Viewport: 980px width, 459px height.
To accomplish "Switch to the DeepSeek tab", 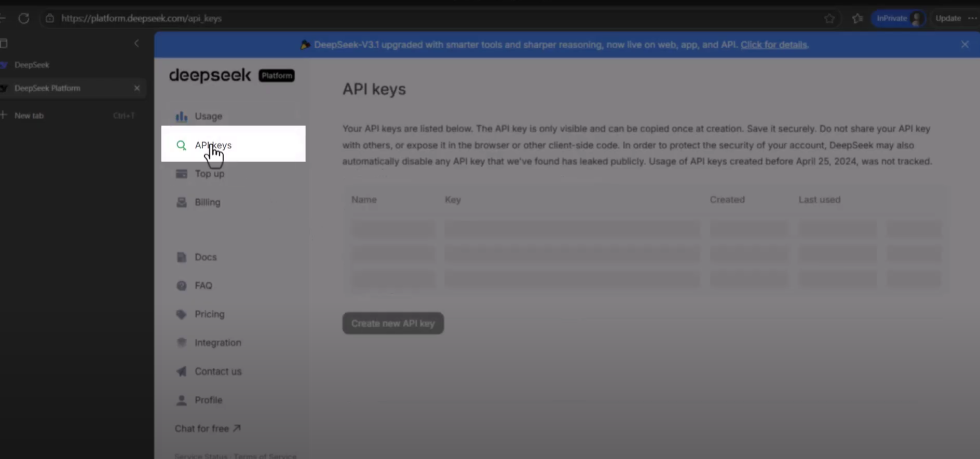I will [32, 65].
